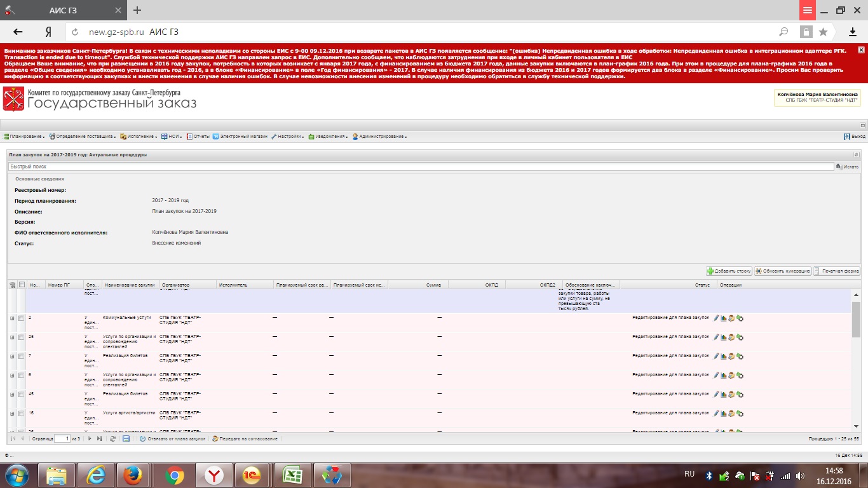Screen dimensions: 868x488
Task: Close the red warning banner
Action: [x=861, y=50]
